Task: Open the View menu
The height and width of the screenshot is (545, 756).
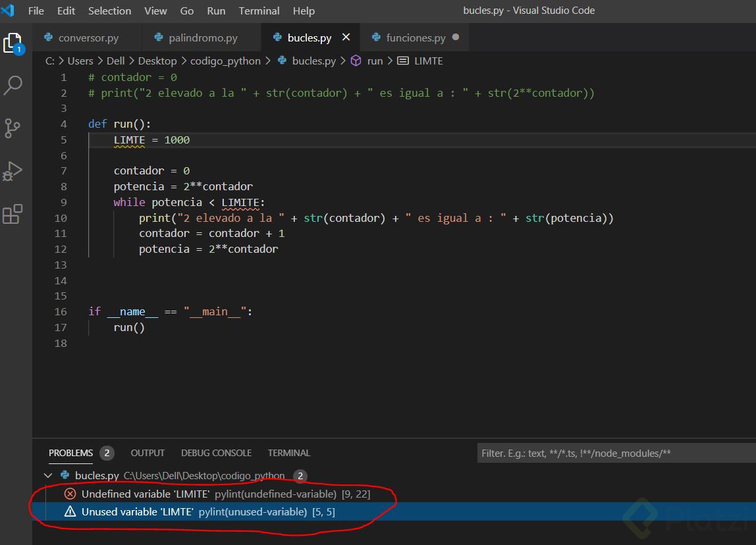Action: click(x=155, y=11)
